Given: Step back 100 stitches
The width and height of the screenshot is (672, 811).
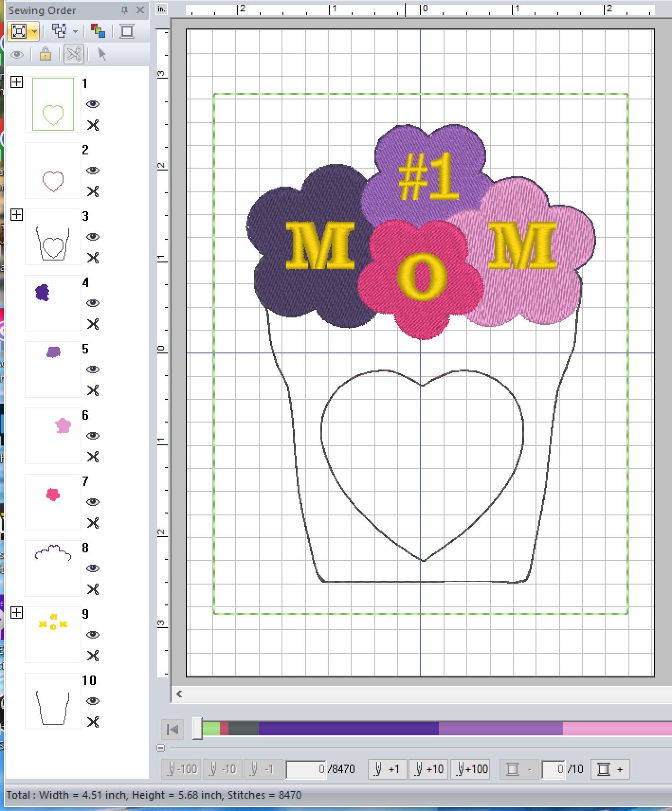Looking at the screenshot, I should 182,769.
